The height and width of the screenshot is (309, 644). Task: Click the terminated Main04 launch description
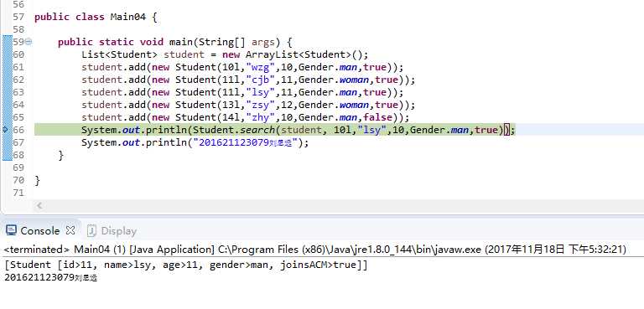[315, 249]
